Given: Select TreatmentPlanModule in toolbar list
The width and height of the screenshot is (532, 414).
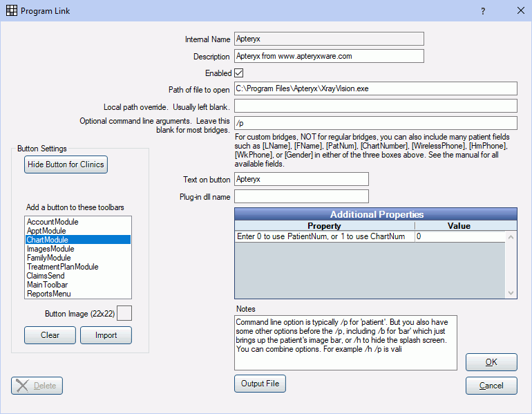Looking at the screenshot, I should [x=78, y=267].
